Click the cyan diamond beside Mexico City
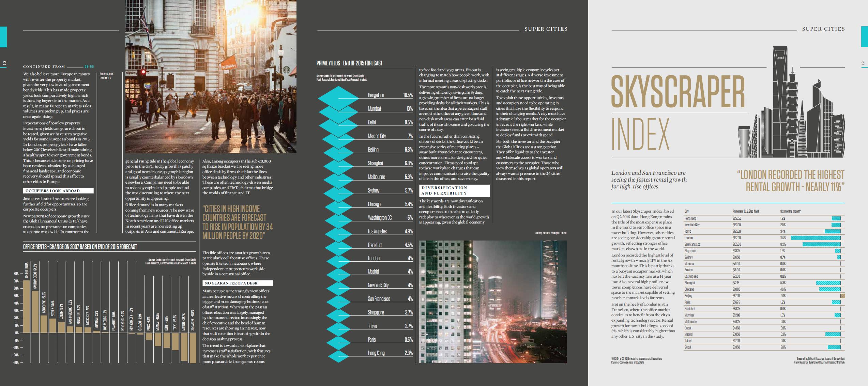 (338, 139)
